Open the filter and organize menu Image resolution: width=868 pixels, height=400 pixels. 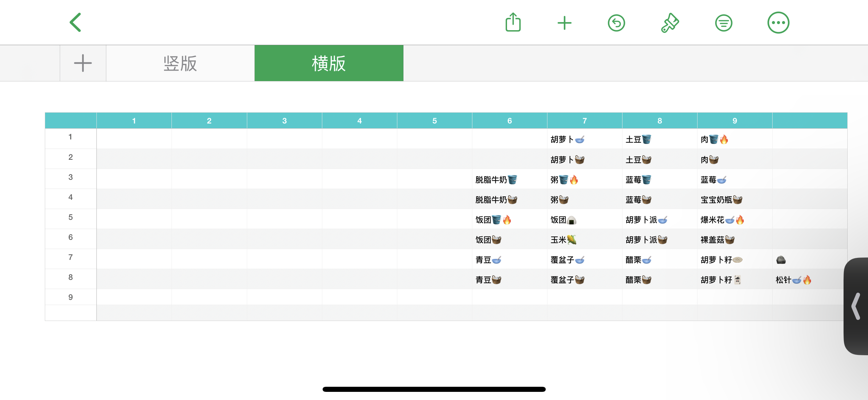[723, 23]
